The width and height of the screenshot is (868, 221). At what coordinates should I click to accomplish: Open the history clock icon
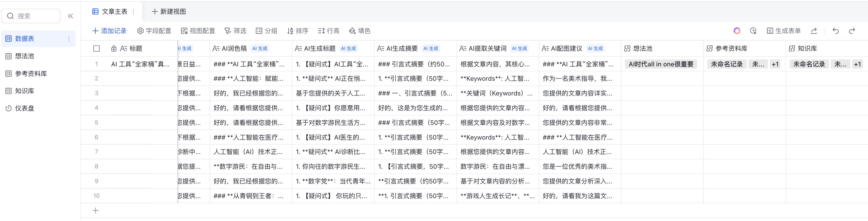pos(753,31)
